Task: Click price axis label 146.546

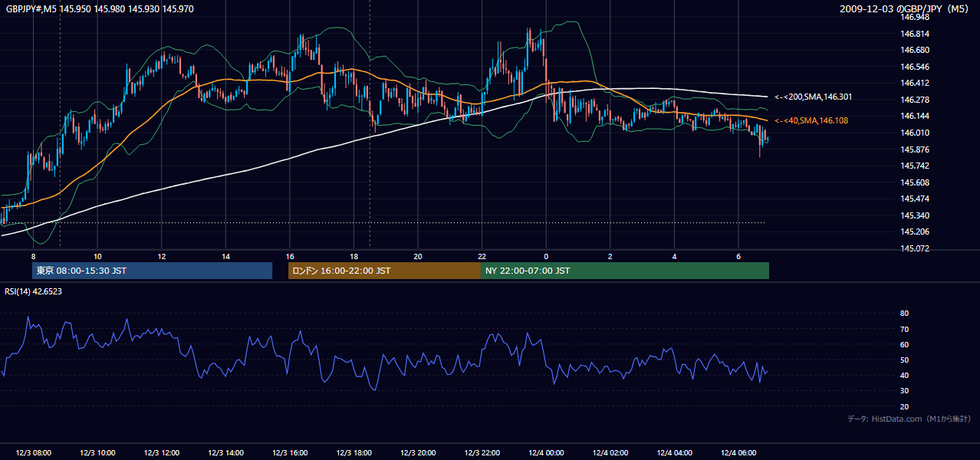Action: tap(915, 67)
